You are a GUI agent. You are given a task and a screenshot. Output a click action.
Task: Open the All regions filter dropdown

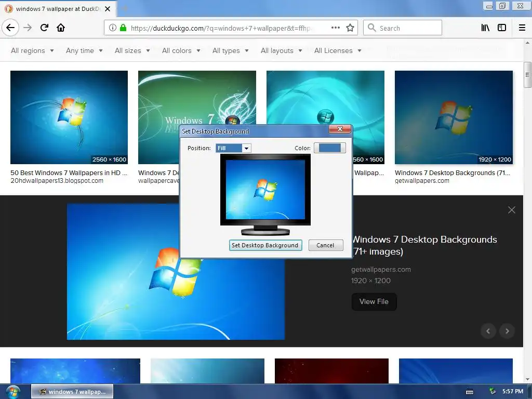point(32,50)
